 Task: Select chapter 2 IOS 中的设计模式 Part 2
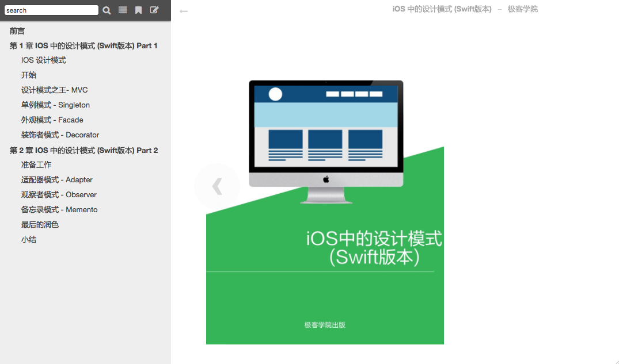pos(83,150)
